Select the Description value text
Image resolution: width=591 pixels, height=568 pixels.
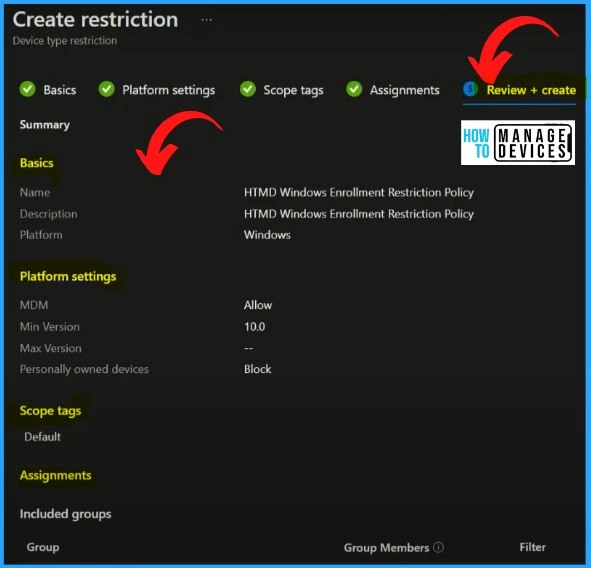(358, 214)
